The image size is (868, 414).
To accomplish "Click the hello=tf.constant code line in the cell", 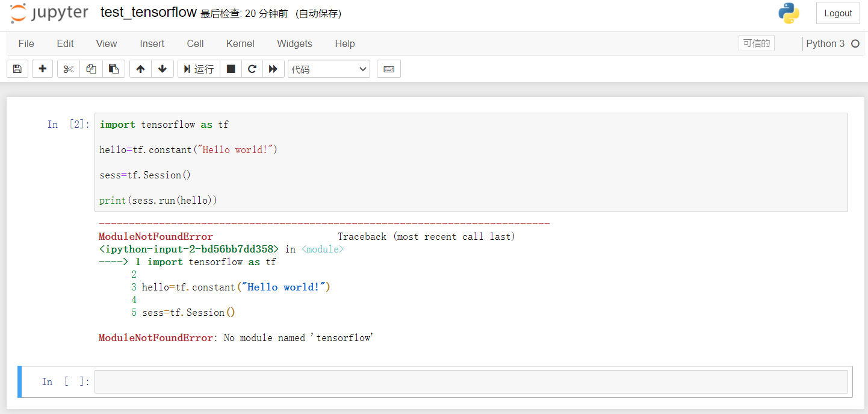I will 188,150.
